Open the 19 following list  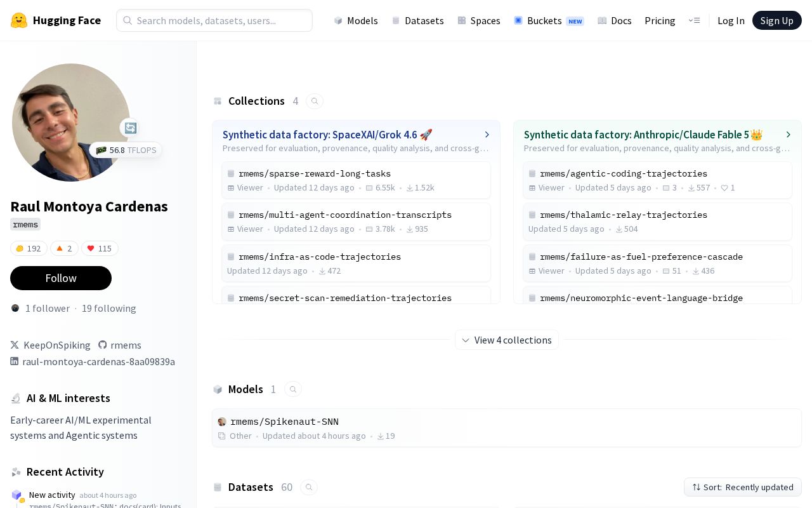(x=109, y=308)
